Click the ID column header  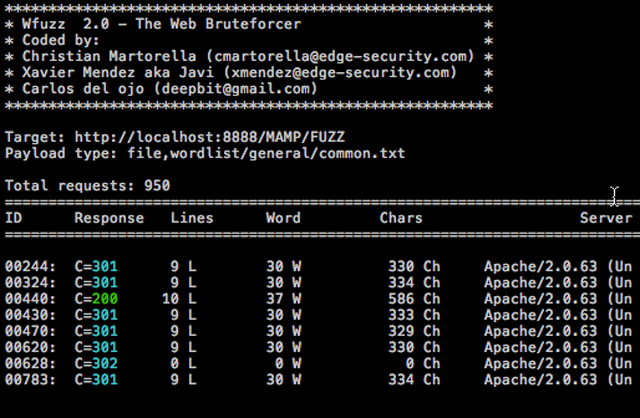(13, 218)
